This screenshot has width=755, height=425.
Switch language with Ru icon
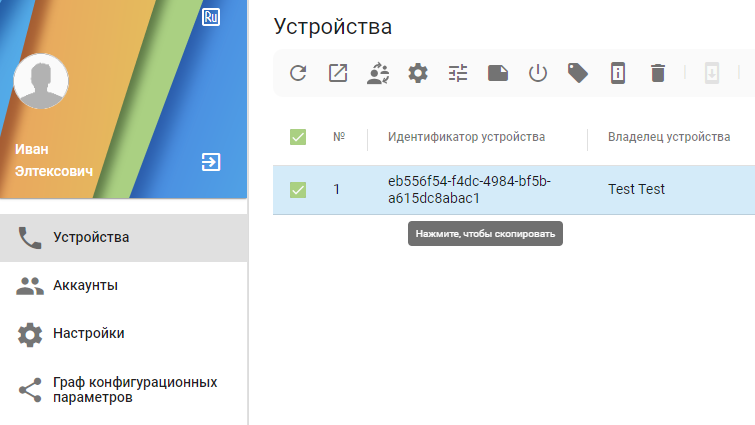tap(211, 17)
